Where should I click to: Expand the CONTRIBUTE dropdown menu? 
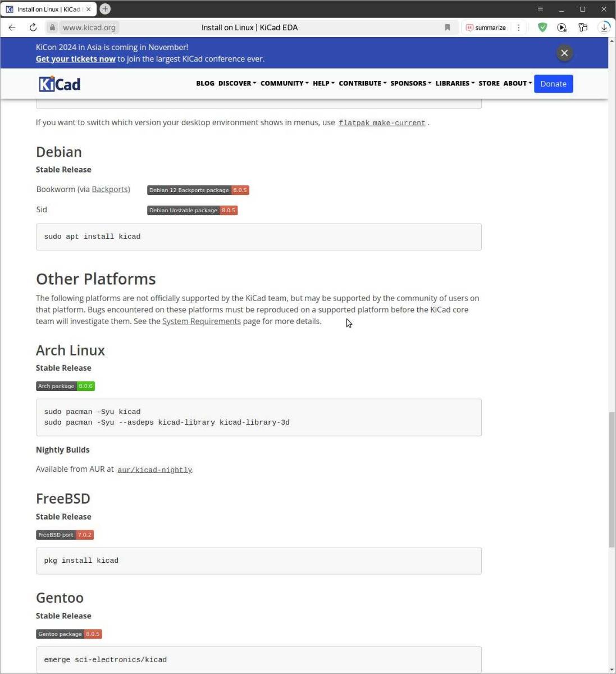point(362,83)
